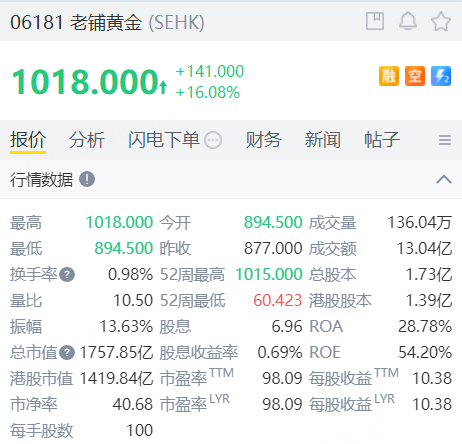Click the 行情数据 section header label

pyautogui.click(x=41, y=180)
